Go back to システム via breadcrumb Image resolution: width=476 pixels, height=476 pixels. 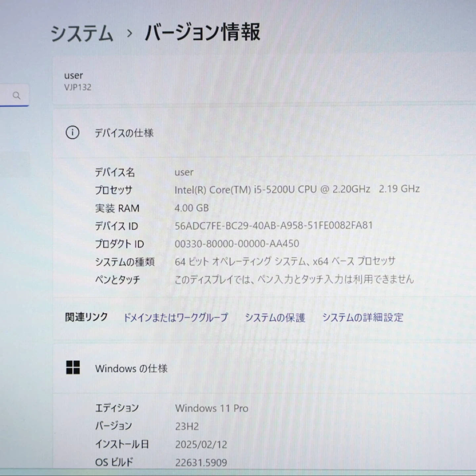82,33
